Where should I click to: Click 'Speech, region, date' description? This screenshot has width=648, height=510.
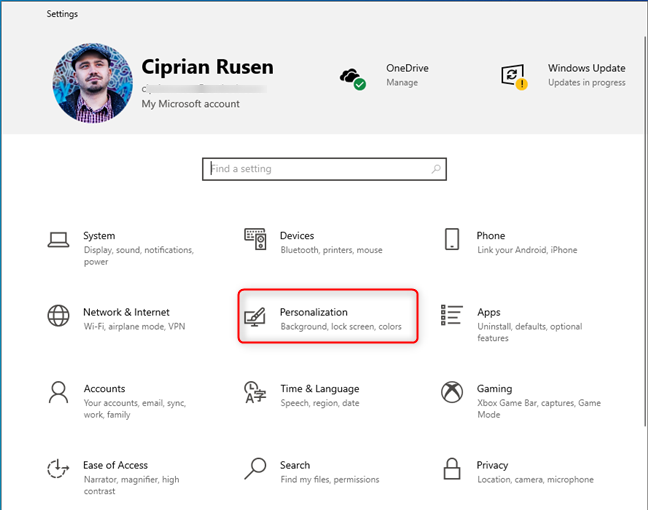click(320, 403)
